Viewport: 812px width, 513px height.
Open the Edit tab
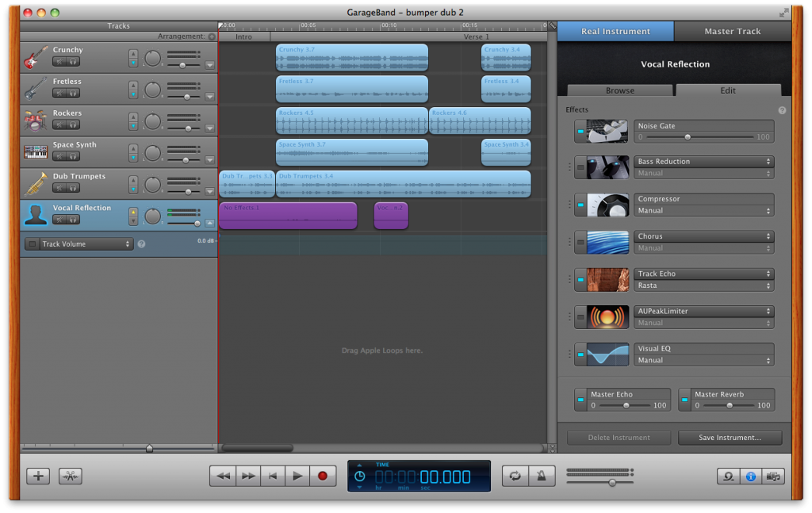[x=728, y=90]
